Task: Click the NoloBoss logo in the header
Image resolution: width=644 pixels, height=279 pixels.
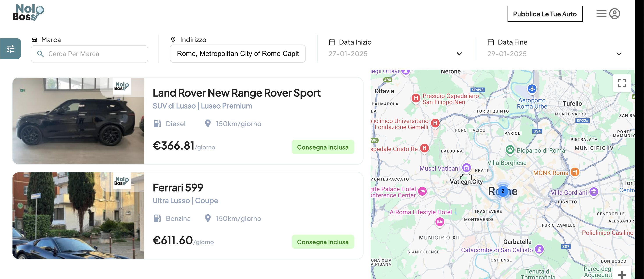Action: [28, 13]
